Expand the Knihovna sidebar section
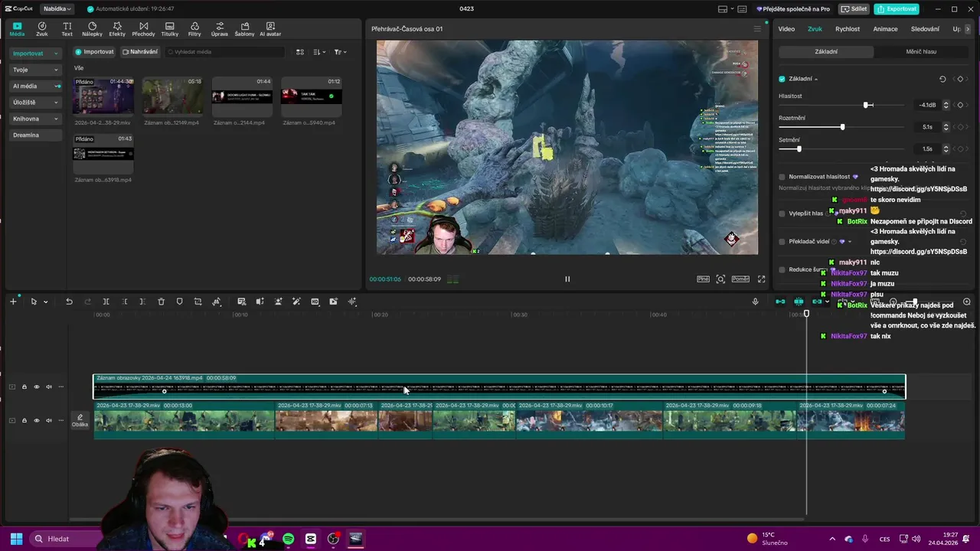980x551 pixels. click(x=37, y=119)
